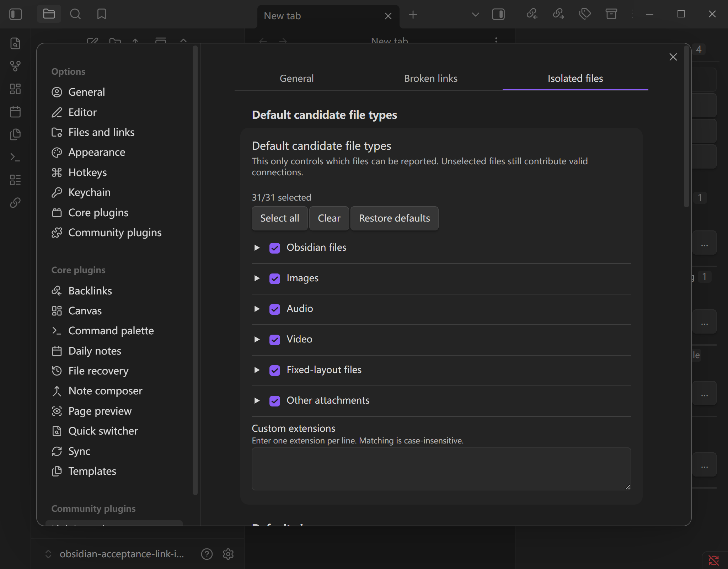
Task: Click the link ribbon icon
Action: [x=15, y=203]
